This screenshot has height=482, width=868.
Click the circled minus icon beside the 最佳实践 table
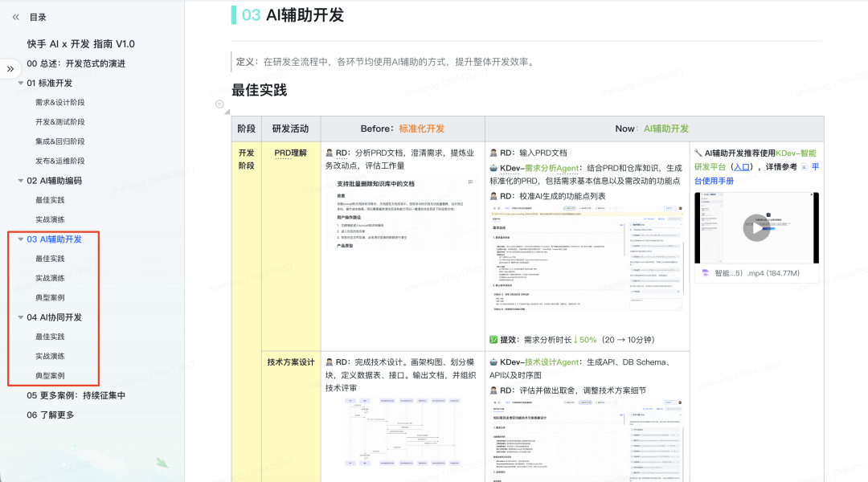(x=218, y=104)
